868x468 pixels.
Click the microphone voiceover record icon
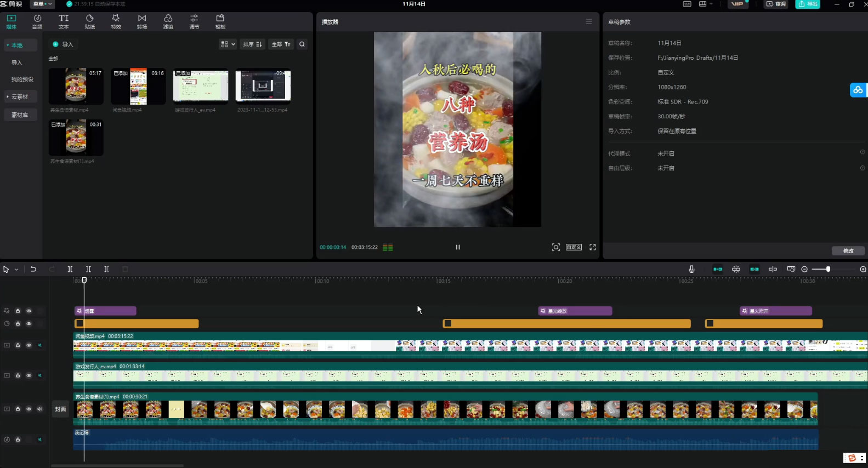click(x=691, y=269)
